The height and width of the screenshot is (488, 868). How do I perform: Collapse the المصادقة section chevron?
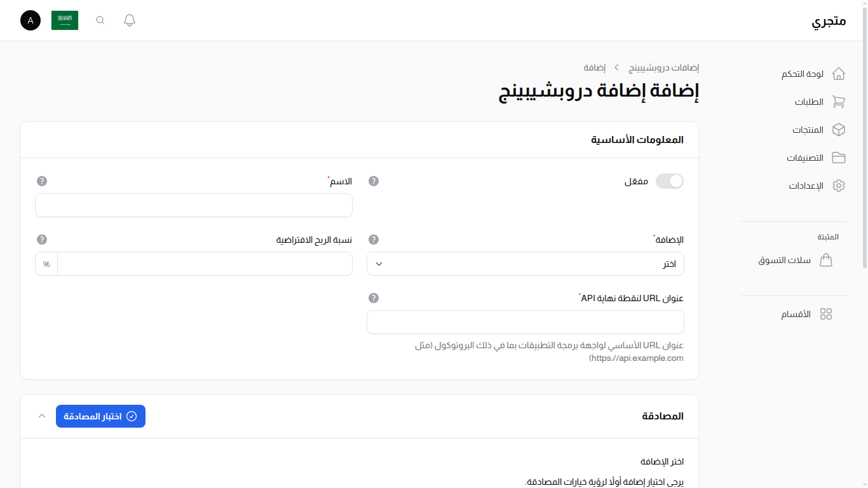[41, 416]
